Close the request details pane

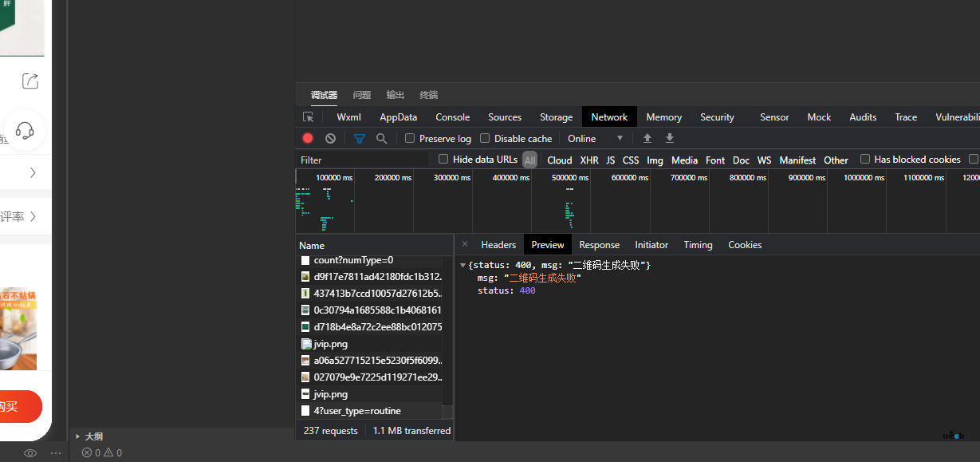pyautogui.click(x=465, y=244)
